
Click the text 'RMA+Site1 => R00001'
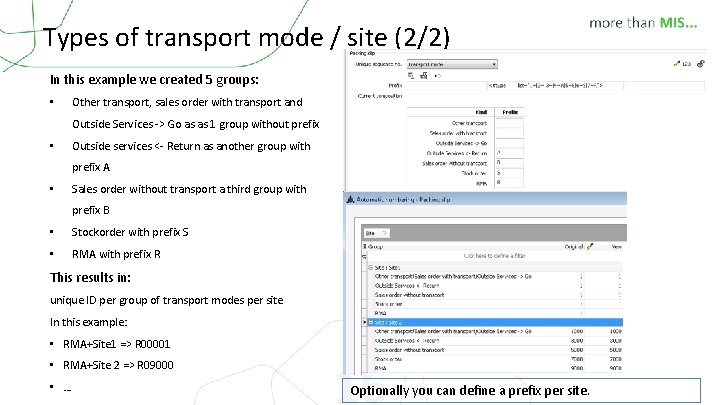[117, 344]
